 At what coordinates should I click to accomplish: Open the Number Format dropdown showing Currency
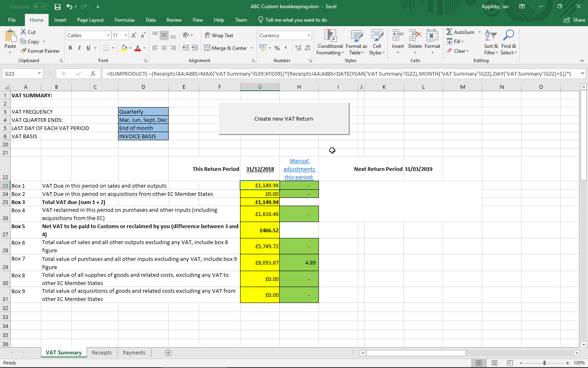coord(285,35)
